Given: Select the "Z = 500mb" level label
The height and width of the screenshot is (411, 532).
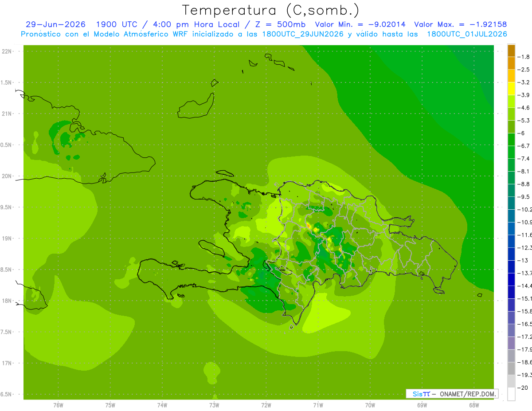Looking at the screenshot, I should [x=279, y=24].
